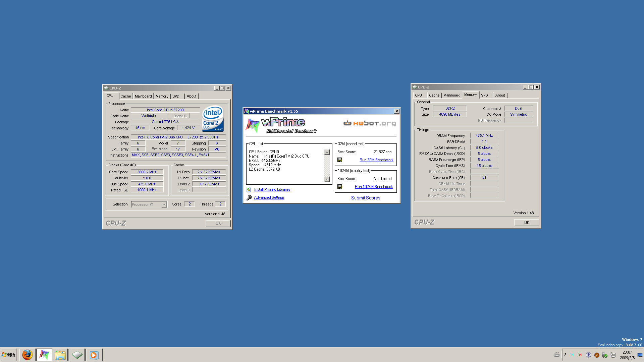The height and width of the screenshot is (362, 644).
Task: Click the DRAM Frequency 475.1 MHz field
Action: click(484, 136)
